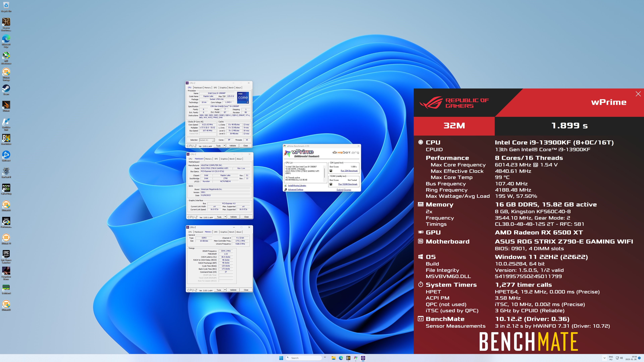The height and width of the screenshot is (362, 644).
Task: Expand Tools dropdown arrow in CPU-Z CPU window
Action: tap(224, 146)
